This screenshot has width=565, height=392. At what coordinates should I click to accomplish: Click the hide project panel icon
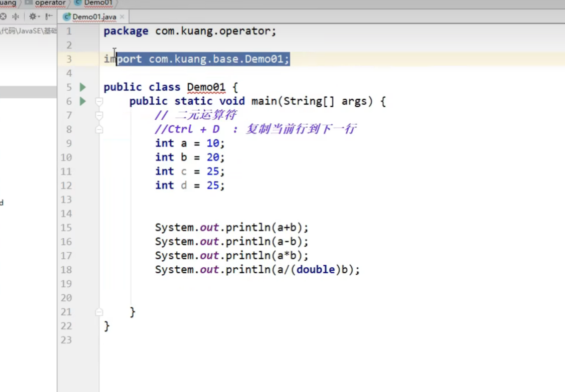tap(49, 16)
